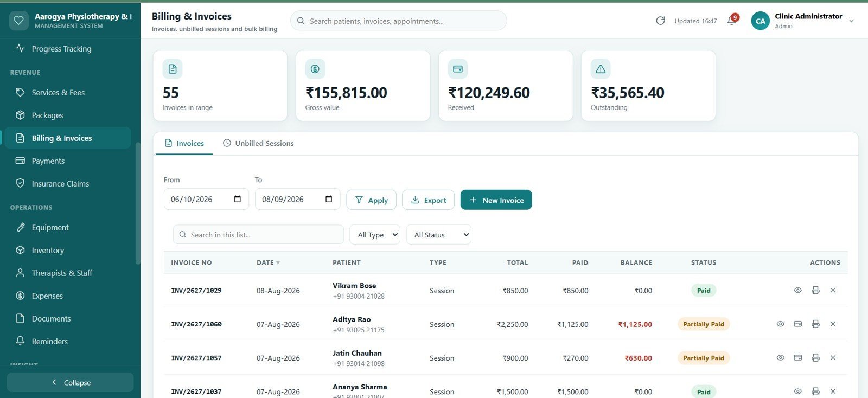This screenshot has height=398, width=868.
Task: Open Services & Fees page
Action: point(68,93)
